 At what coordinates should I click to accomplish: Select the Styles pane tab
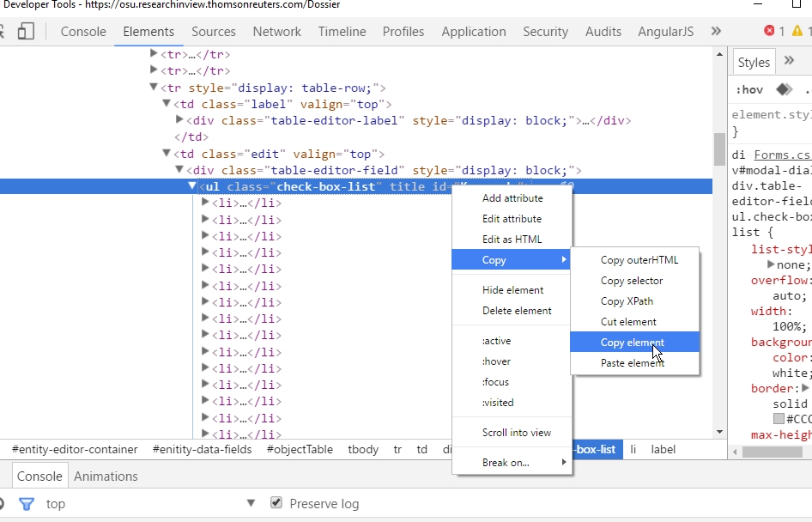754,63
